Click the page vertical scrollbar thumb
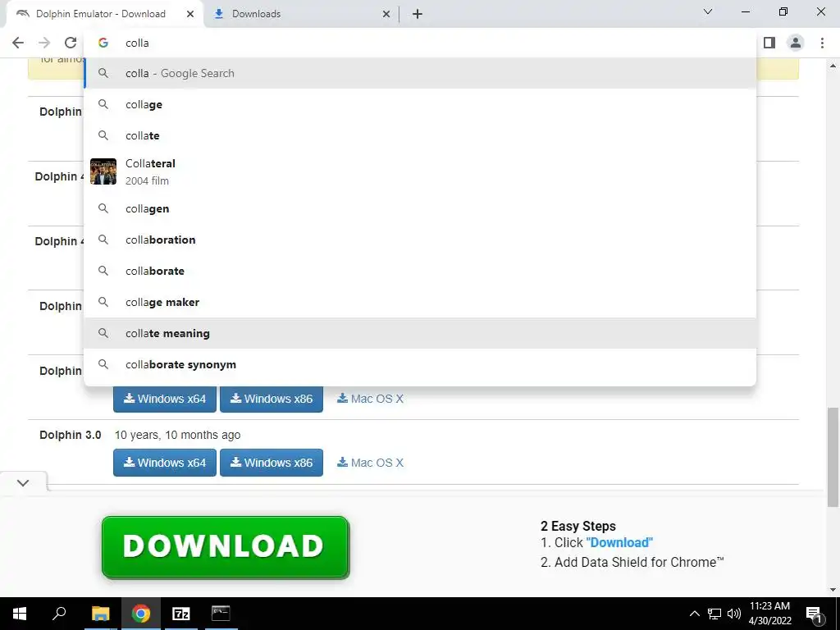Viewport: 840px width, 630px height. tap(833, 457)
